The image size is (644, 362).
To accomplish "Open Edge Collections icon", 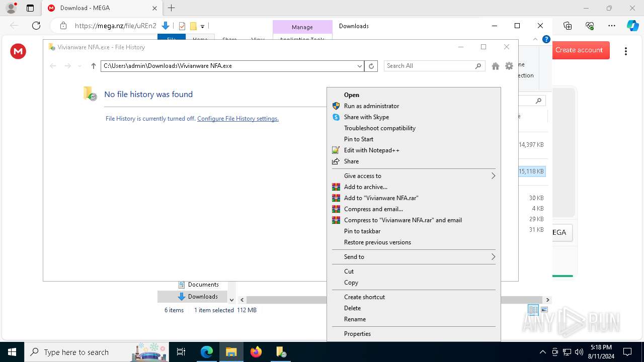I will [x=568, y=26].
